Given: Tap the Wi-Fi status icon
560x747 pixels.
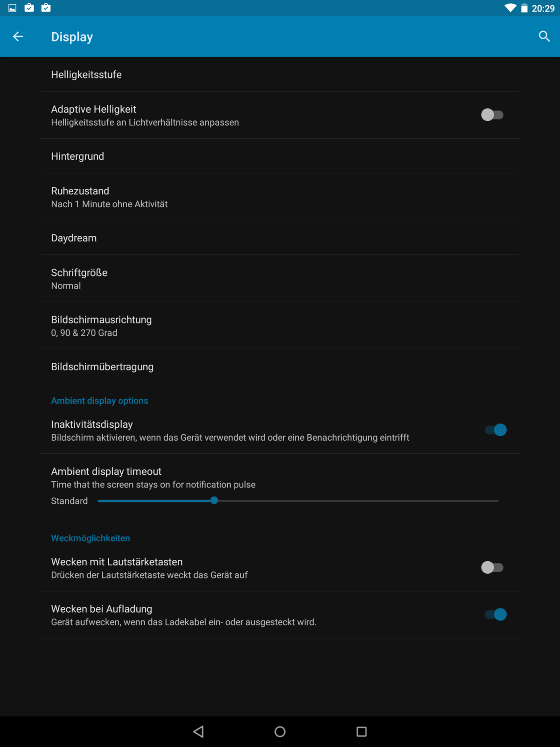Looking at the screenshot, I should tap(510, 8).
